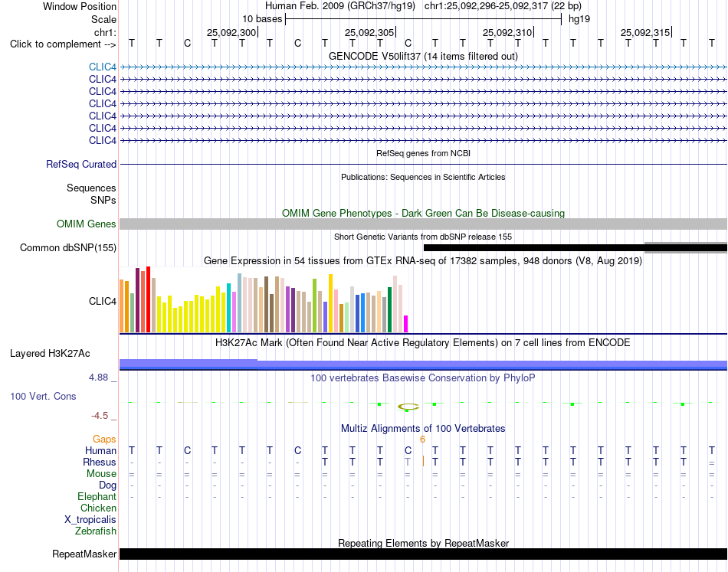Open 'Short Genetic Variants from dbSNP release 155' title
This screenshot has height=572, width=728.
click(x=423, y=237)
